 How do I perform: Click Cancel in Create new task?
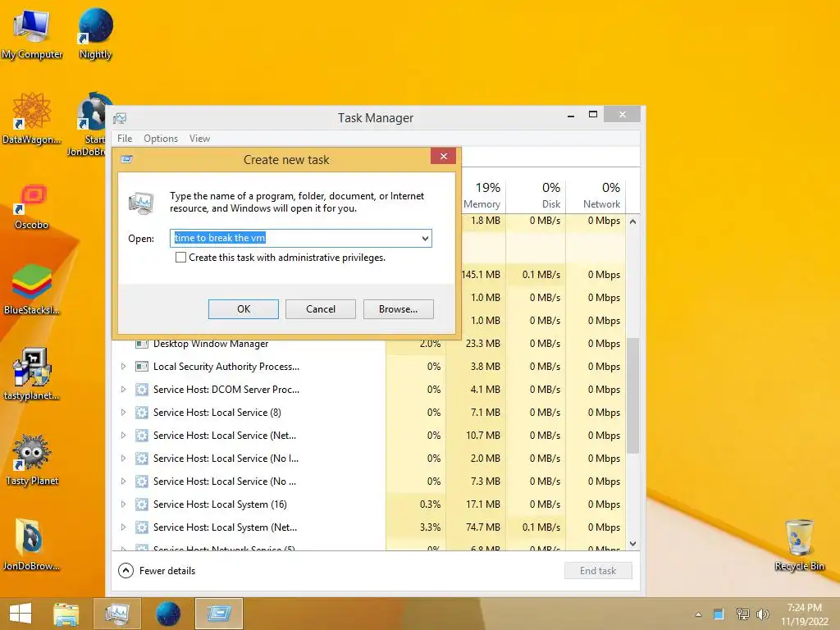[x=321, y=309]
